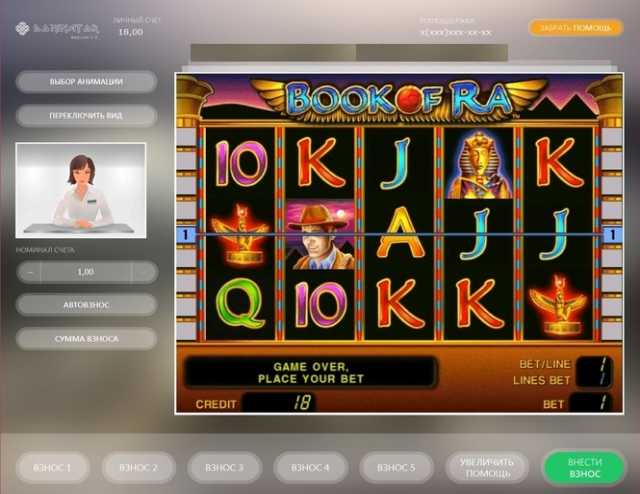
Task: Click УВЕЛИЧИТЬ ПОМОЩЬ button
Action: click(x=487, y=467)
